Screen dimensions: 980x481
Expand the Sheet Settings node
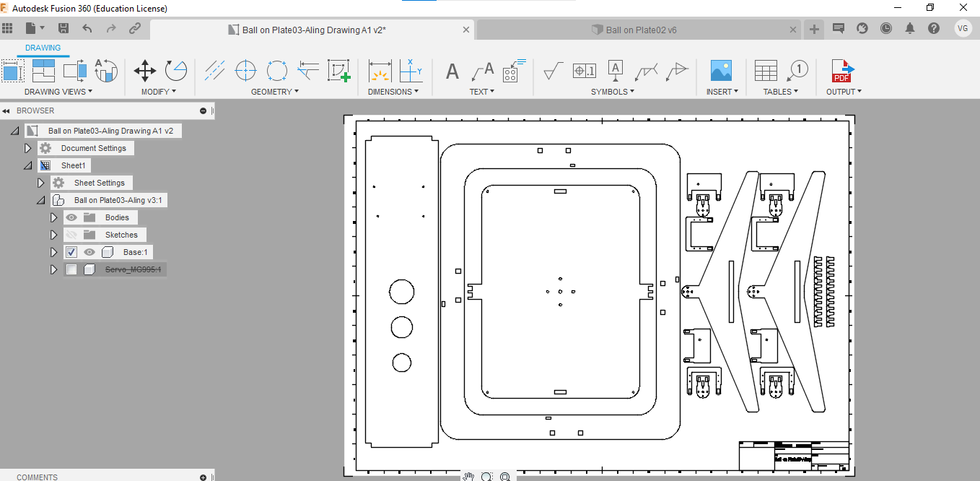click(40, 183)
